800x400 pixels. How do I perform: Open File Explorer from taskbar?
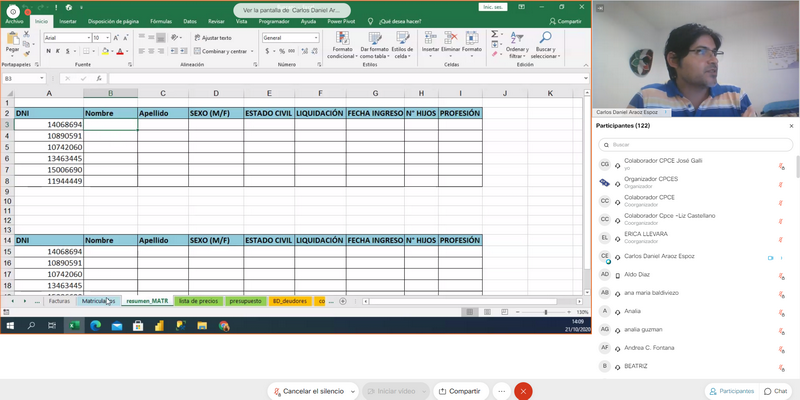[202, 326]
